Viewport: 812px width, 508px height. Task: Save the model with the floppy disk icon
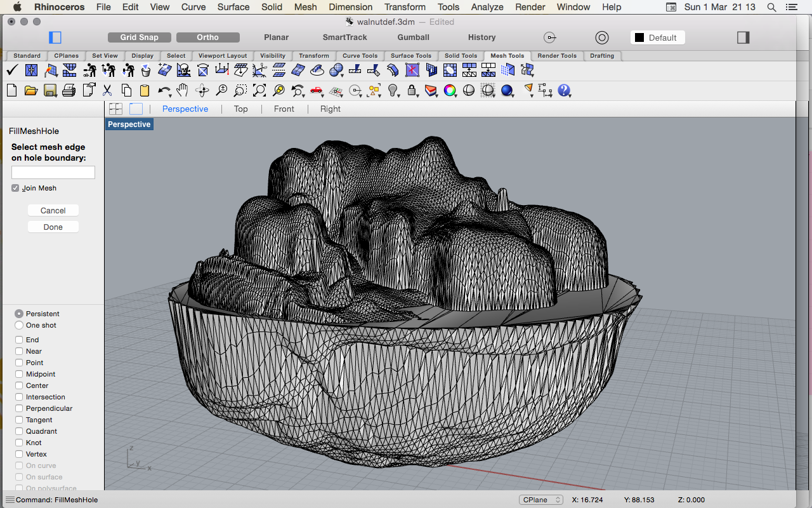pos(50,90)
